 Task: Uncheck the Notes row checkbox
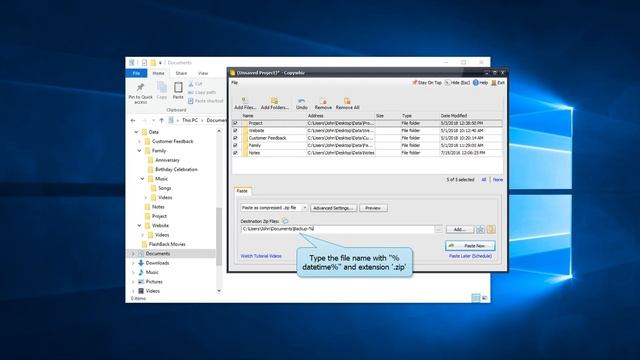(235, 153)
